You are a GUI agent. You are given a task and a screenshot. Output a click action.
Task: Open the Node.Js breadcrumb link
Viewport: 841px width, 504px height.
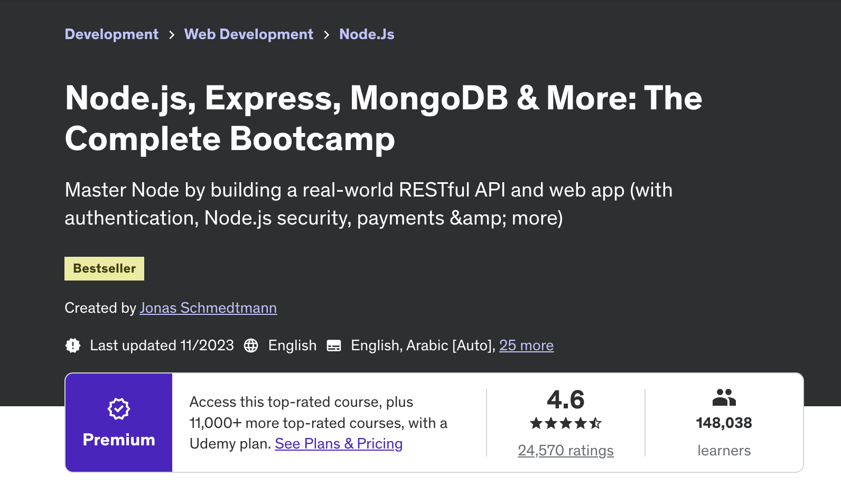(367, 34)
